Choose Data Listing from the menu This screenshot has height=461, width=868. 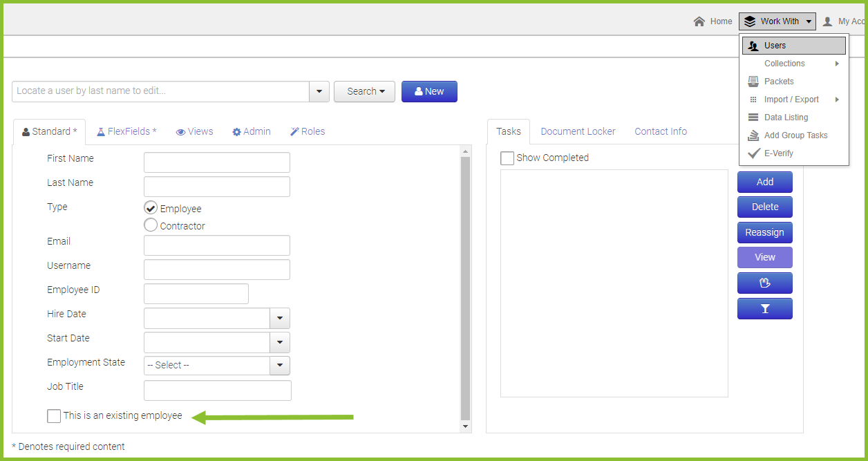pyautogui.click(x=794, y=117)
